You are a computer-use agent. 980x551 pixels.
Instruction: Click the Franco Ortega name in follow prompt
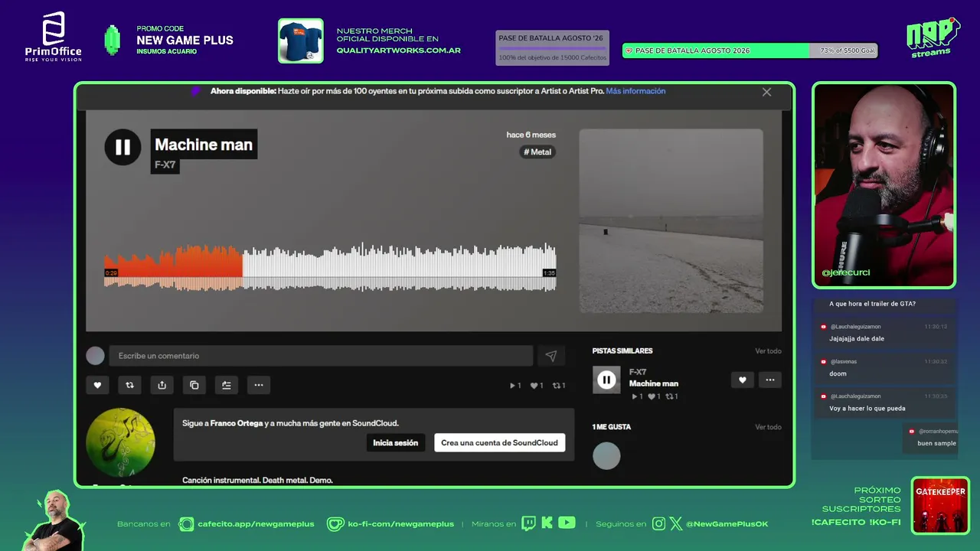(x=236, y=423)
